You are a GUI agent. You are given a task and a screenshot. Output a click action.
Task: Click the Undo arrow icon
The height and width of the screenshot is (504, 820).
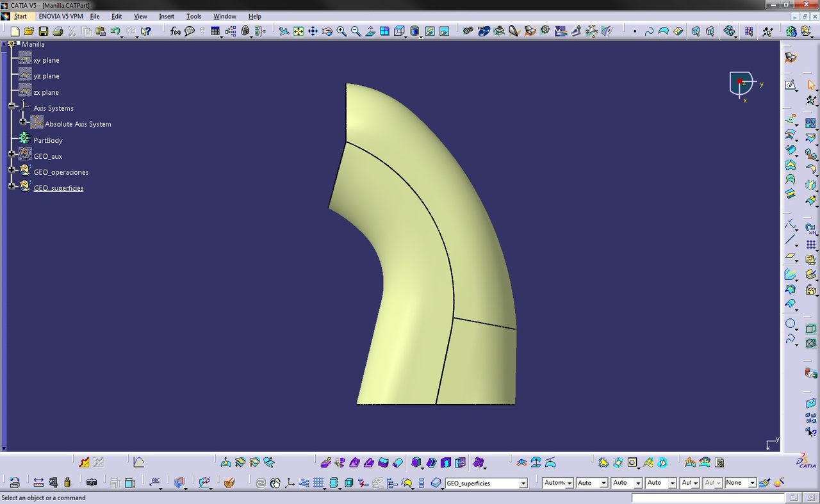click(115, 31)
